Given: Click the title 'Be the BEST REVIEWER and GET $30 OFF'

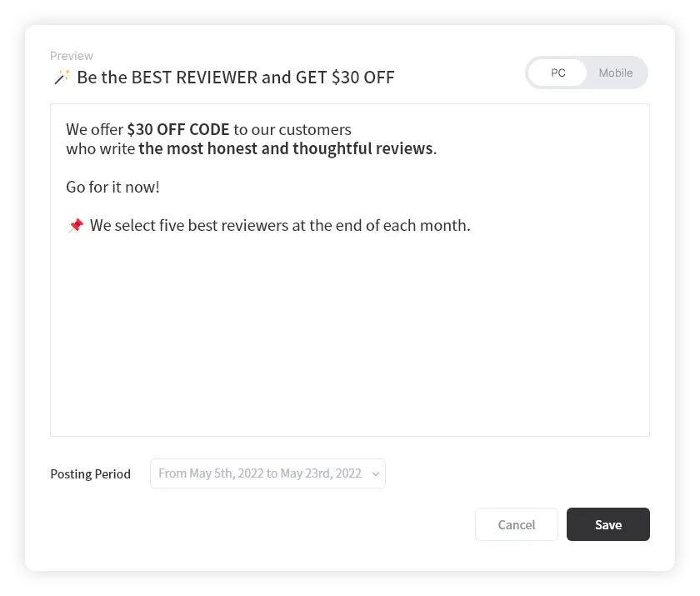Looking at the screenshot, I should (236, 78).
